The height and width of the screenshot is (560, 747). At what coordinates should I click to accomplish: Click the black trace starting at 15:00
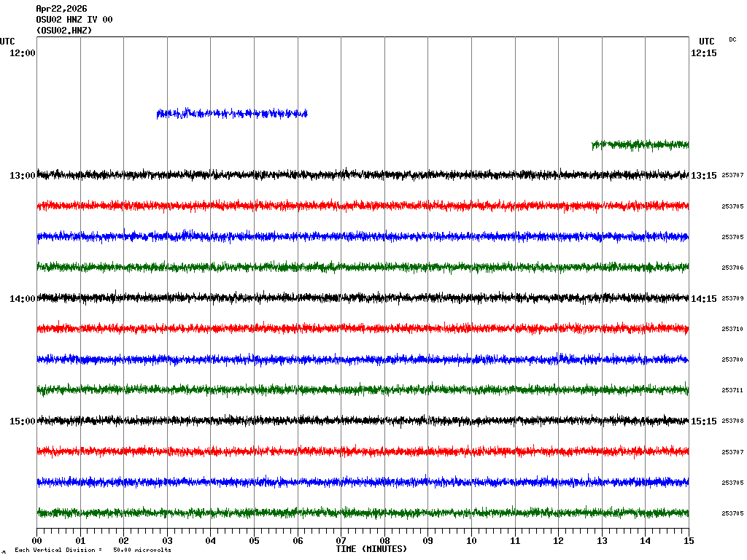pyautogui.click(x=363, y=421)
